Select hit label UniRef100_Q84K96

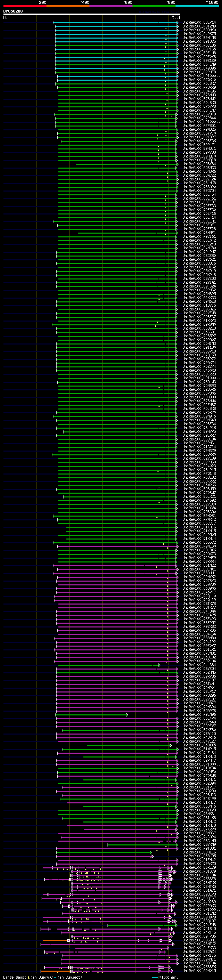pyautogui.click(x=199, y=91)
